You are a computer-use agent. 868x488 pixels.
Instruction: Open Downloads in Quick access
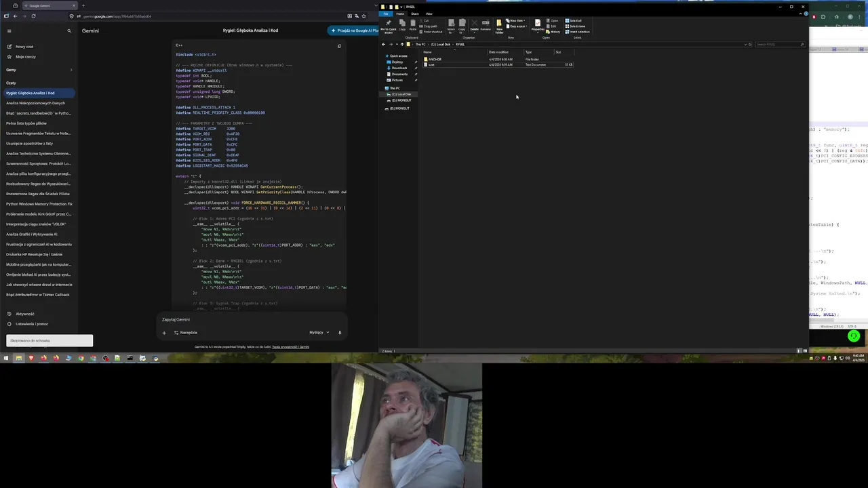[399, 68]
